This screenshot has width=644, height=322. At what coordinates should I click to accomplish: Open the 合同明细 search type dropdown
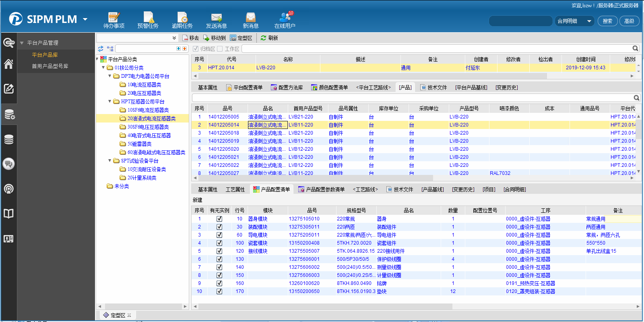589,21
